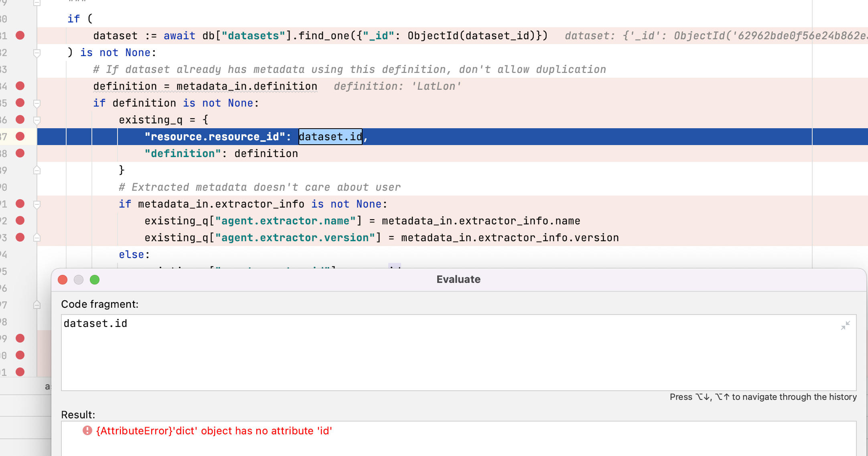Close the Evaluate dialog
The image size is (868, 456).
pyautogui.click(x=63, y=280)
